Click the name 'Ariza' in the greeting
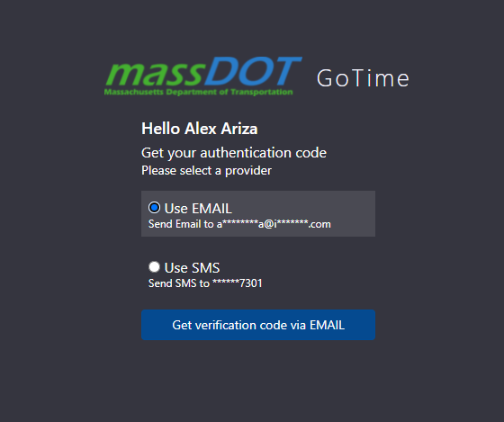Viewport: 504px width, 422px height. click(x=239, y=129)
